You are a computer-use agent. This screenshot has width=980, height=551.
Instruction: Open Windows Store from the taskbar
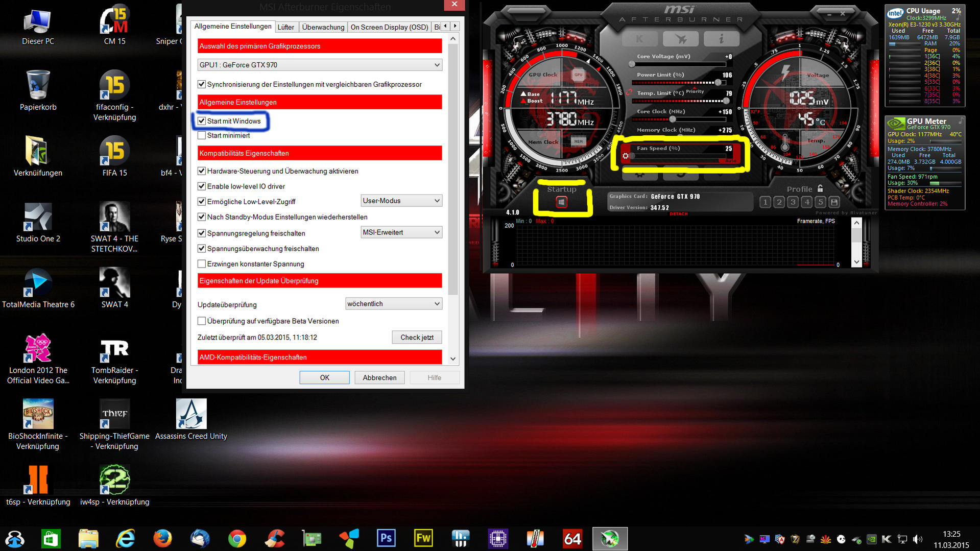51,539
